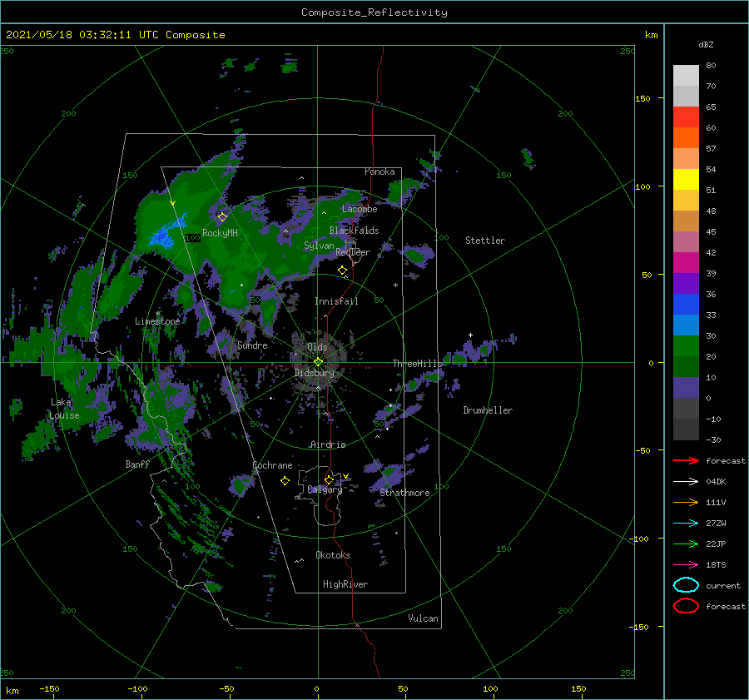Click the white plus marker north of ThreeHills

(470, 335)
